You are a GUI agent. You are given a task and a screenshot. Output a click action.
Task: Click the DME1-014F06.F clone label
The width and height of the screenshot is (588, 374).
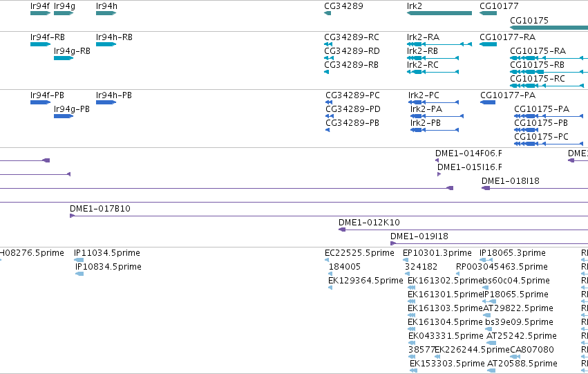tap(468, 153)
